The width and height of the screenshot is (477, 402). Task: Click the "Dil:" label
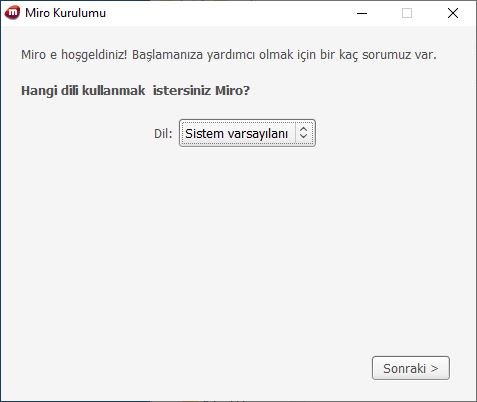click(163, 134)
